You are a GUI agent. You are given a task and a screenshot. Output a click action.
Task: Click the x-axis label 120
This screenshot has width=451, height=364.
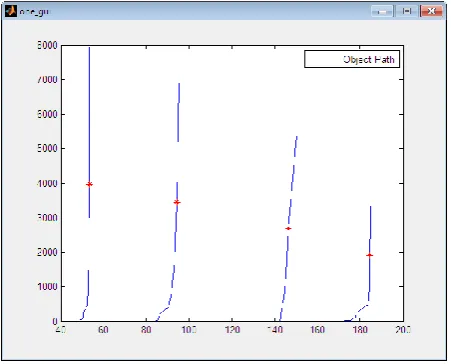[232, 330]
